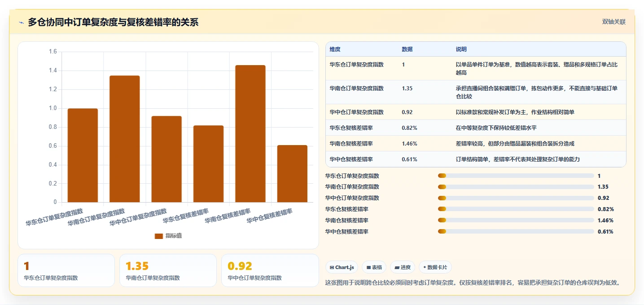The width and height of the screenshot is (644, 305).
Task: Click table cell 华中仓订单复杂度指数
Action: (356, 112)
